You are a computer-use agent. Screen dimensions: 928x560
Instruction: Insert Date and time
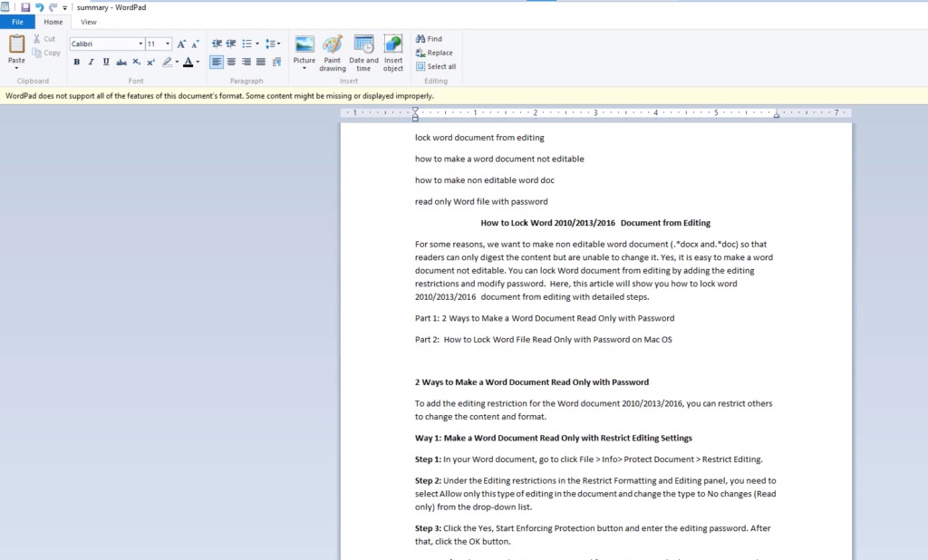363,53
